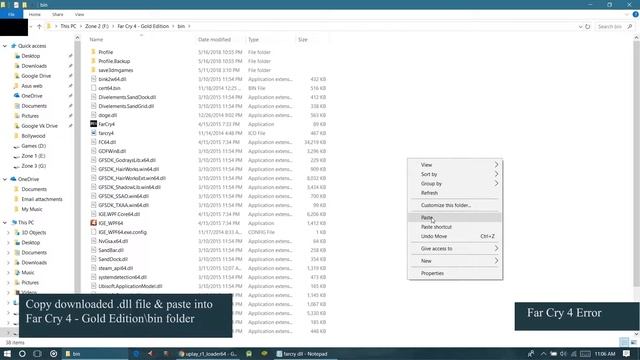Click the This PC breadcrumb
Image resolution: width=640 pixels, height=360 pixels.
tap(68, 26)
